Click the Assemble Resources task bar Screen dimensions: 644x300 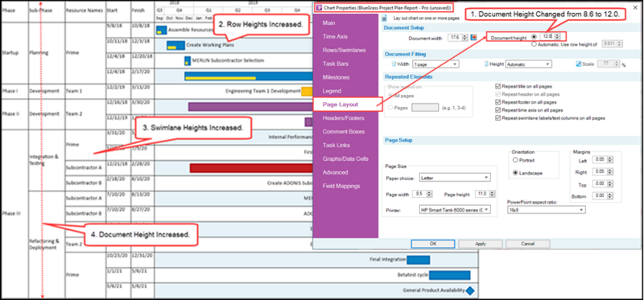162,30
